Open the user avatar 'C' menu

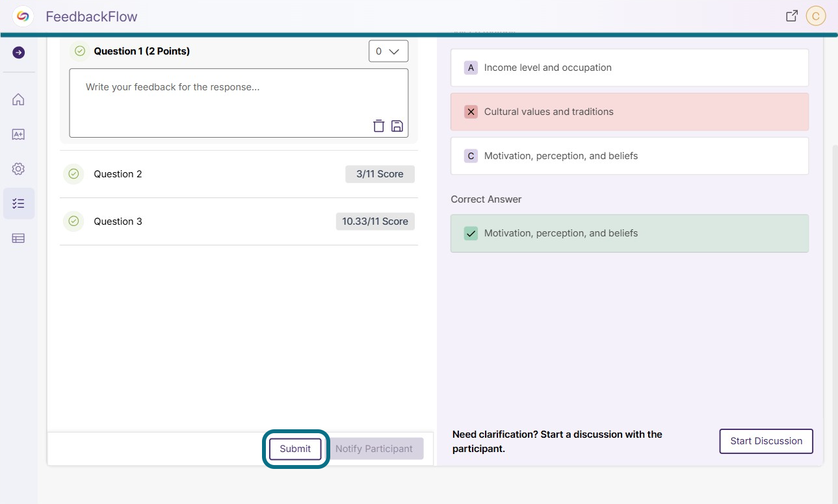[816, 16]
